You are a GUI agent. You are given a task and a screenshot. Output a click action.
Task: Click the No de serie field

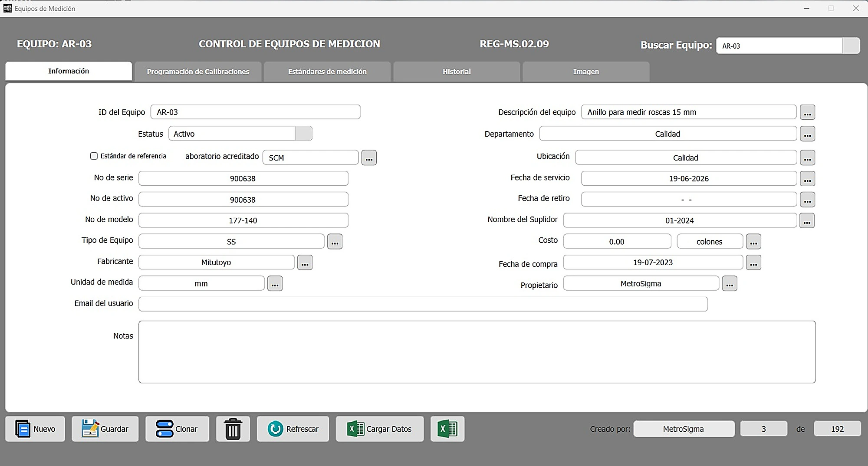pos(243,178)
